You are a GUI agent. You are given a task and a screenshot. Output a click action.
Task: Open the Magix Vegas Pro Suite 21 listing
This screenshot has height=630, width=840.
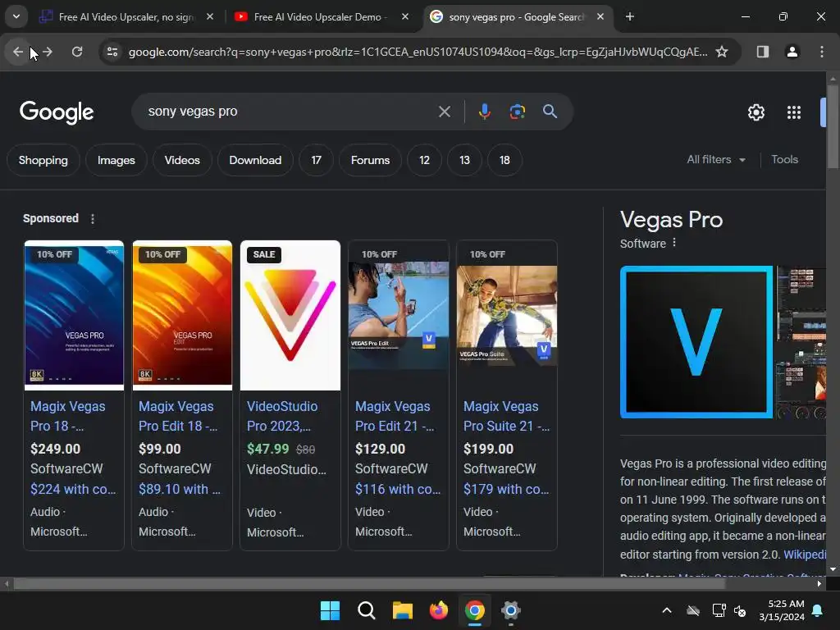506,416
